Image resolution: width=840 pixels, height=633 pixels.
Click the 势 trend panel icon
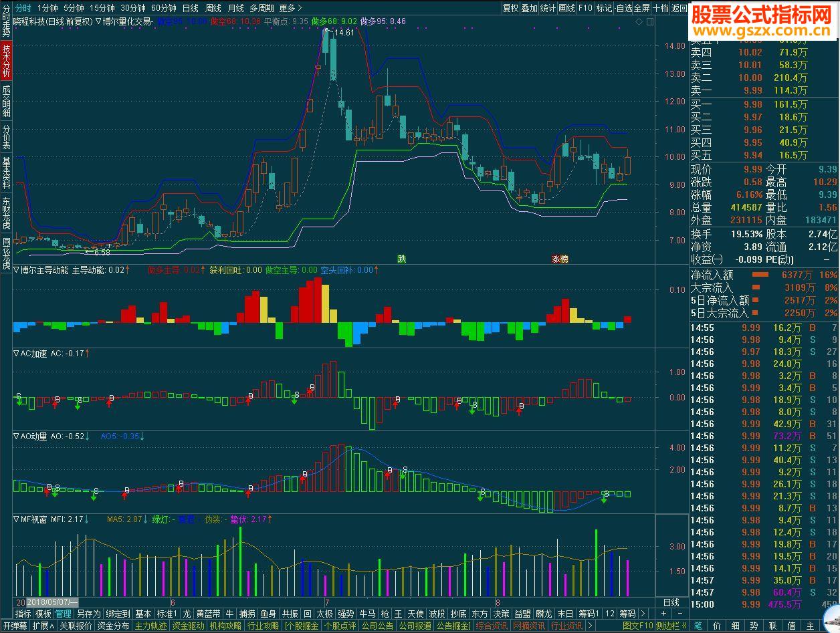tap(754, 626)
